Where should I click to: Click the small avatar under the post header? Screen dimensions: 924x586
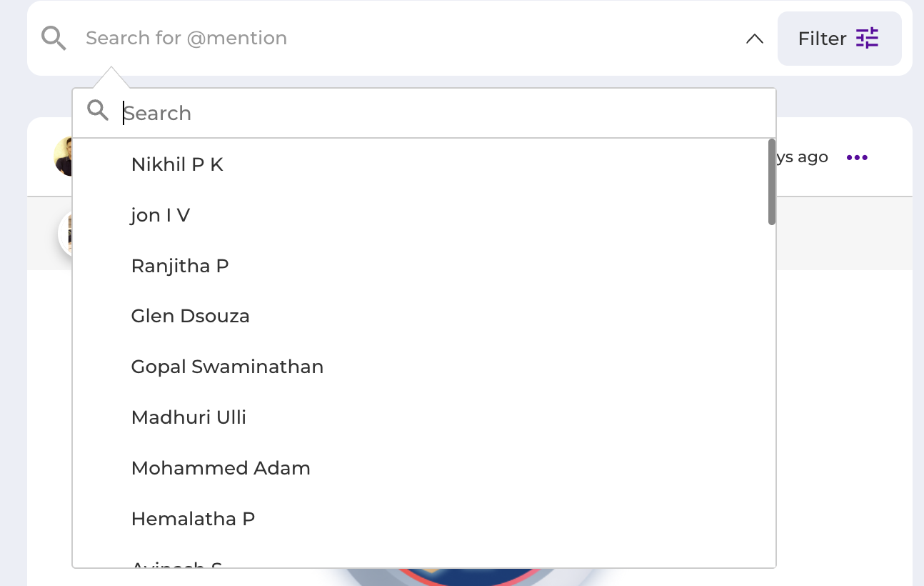[x=65, y=233]
